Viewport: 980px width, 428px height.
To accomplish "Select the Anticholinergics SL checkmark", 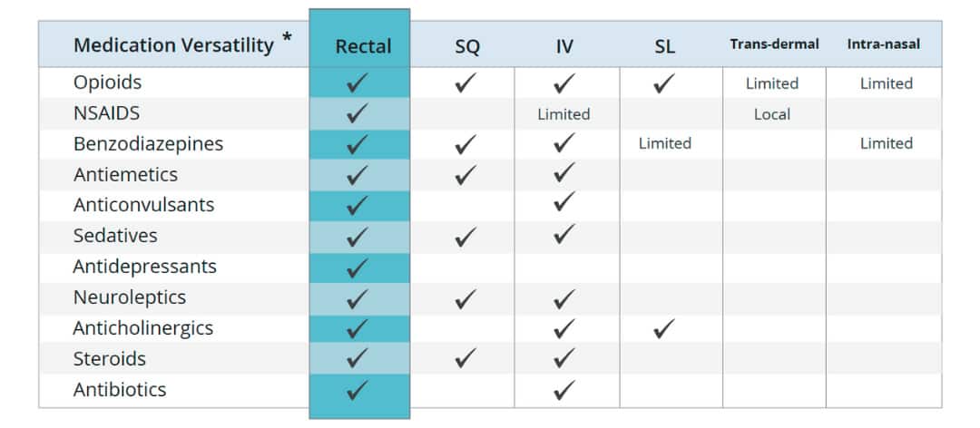I will pos(664,328).
